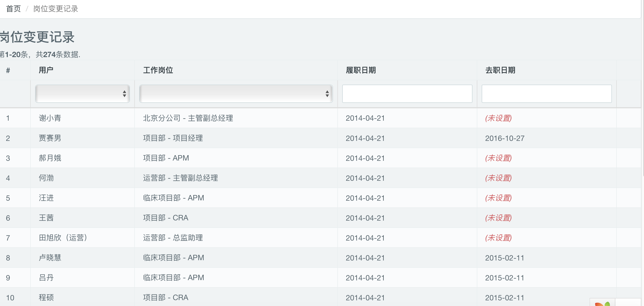The height and width of the screenshot is (306, 644).
Task: Click 履职日期 2014-04-21 in 谢小青 row
Action: click(x=365, y=118)
